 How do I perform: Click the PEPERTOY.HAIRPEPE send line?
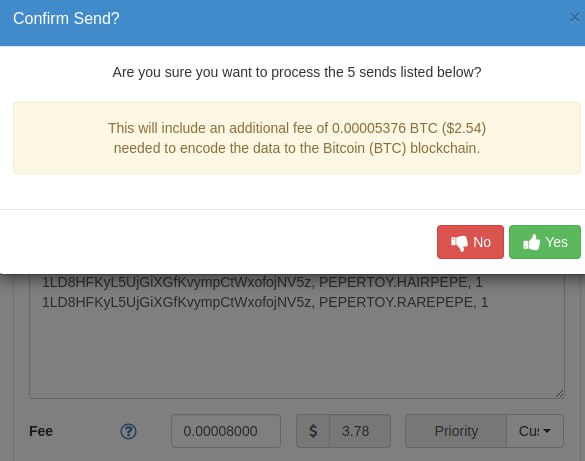tap(262, 282)
